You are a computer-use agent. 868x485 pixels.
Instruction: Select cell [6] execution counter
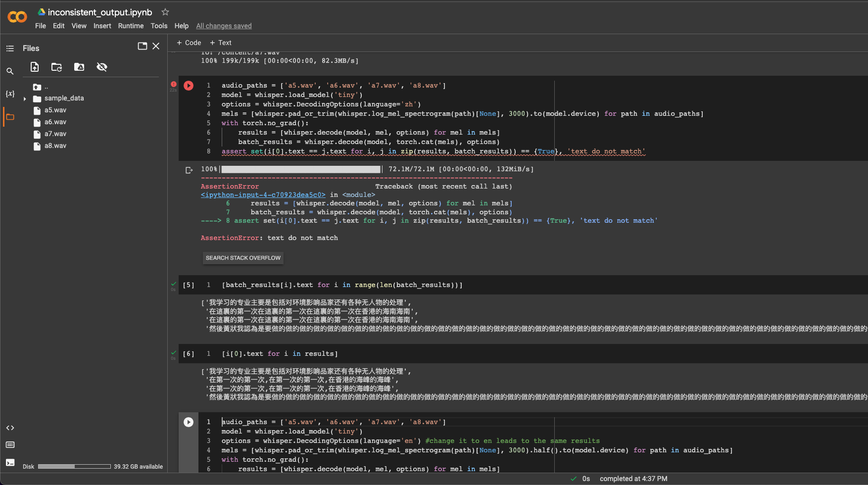point(189,354)
